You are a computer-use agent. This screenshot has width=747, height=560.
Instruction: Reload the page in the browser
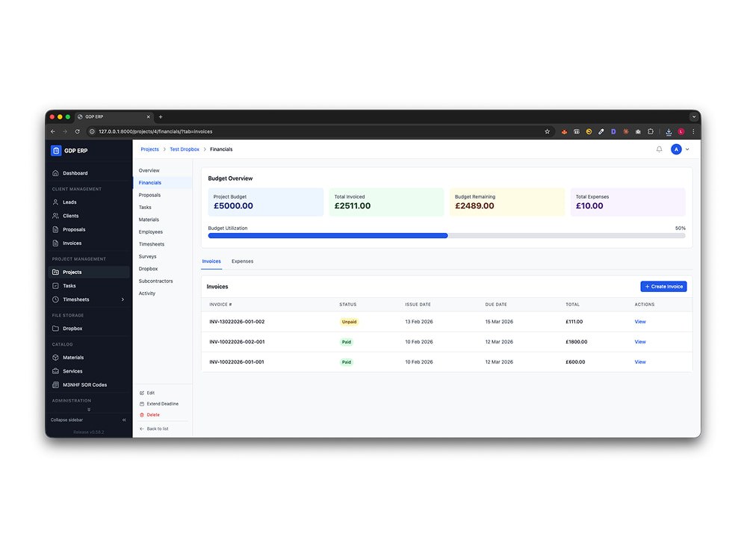pyautogui.click(x=77, y=131)
